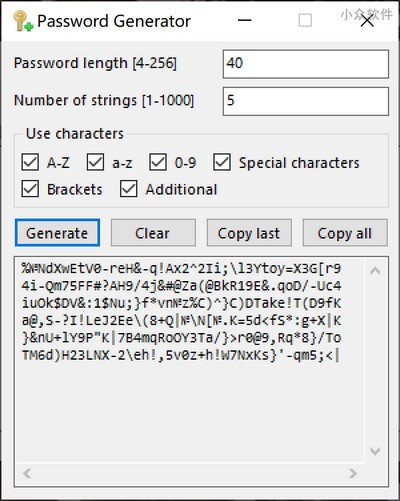This screenshot has width=400, height=501.
Task: Click inside the generated passwords text area
Action: tap(190, 360)
